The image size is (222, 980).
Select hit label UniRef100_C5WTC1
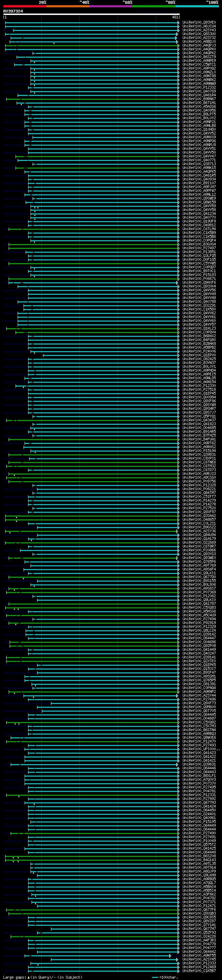[199, 64]
